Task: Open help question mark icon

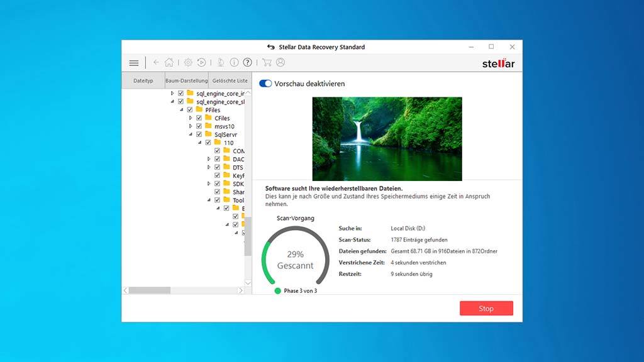Action: point(247,62)
